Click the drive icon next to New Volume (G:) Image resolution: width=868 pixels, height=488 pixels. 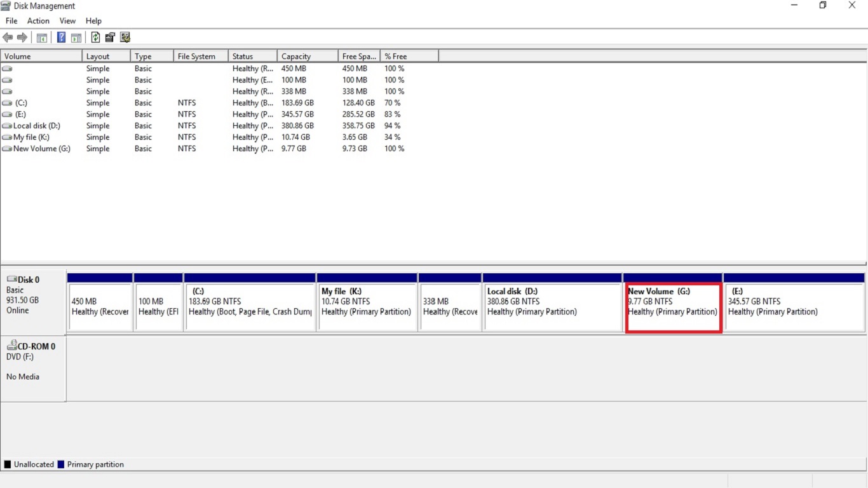pos(7,149)
